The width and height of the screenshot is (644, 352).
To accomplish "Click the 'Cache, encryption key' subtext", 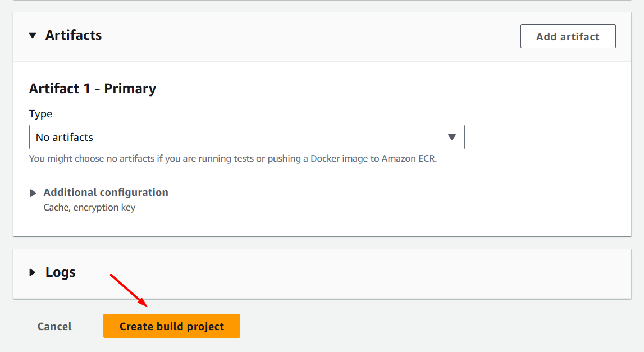I will [x=89, y=207].
